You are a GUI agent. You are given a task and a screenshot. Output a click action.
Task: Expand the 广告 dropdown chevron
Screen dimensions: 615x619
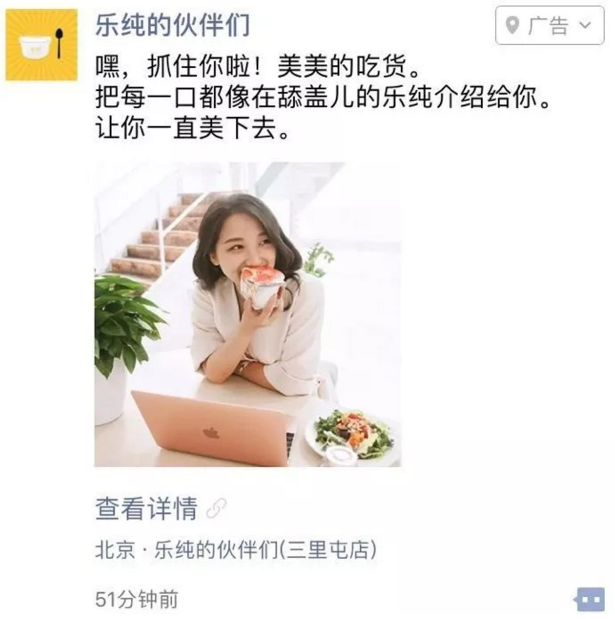click(585, 25)
